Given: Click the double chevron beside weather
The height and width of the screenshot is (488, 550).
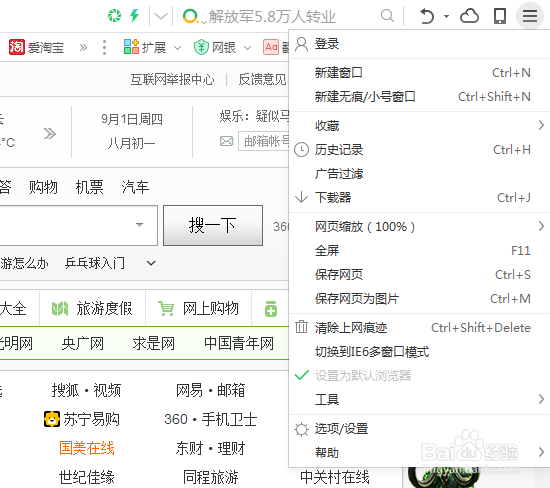Looking at the screenshot, I should 50,133.
